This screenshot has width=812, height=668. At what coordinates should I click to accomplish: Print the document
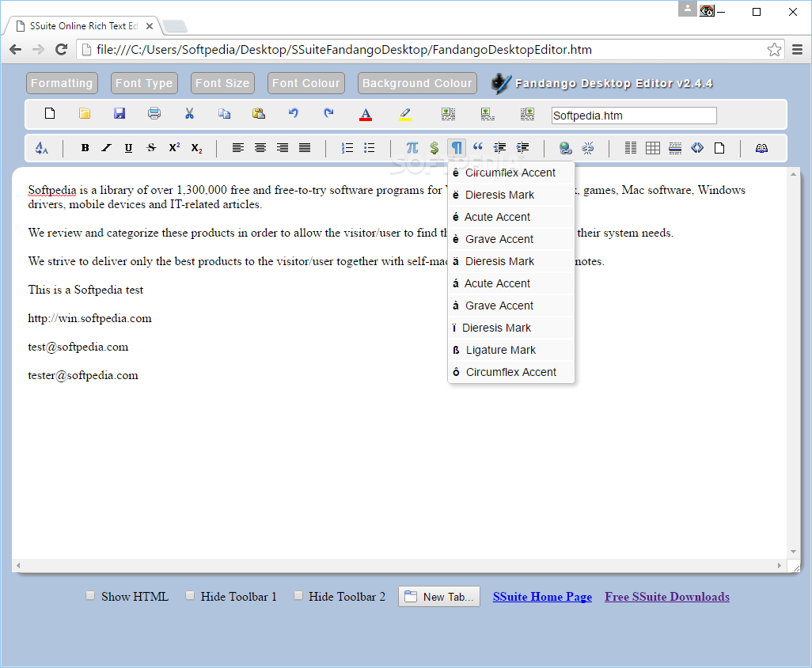click(154, 113)
